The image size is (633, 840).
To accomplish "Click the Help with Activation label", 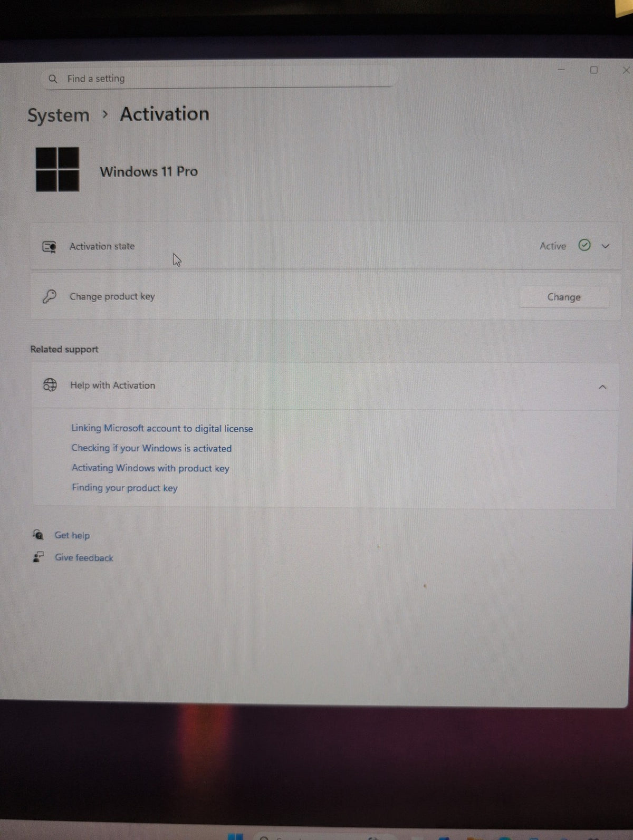I will click(113, 385).
